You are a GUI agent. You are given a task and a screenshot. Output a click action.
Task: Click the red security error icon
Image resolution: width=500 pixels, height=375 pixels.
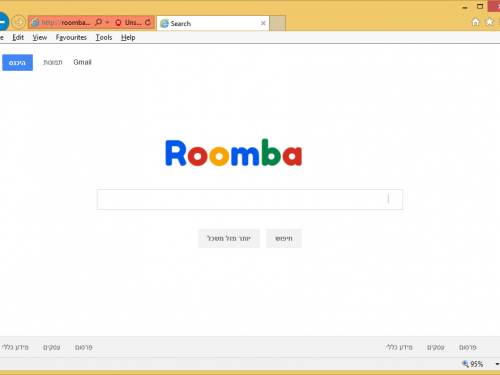118,23
